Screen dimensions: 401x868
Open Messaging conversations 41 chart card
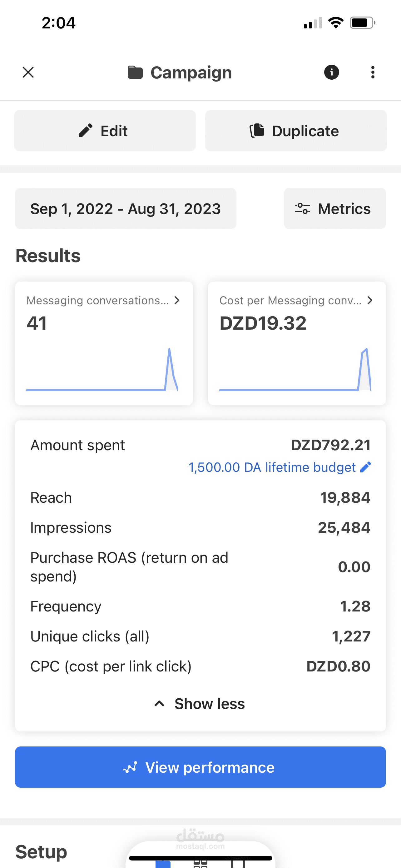[104, 343]
